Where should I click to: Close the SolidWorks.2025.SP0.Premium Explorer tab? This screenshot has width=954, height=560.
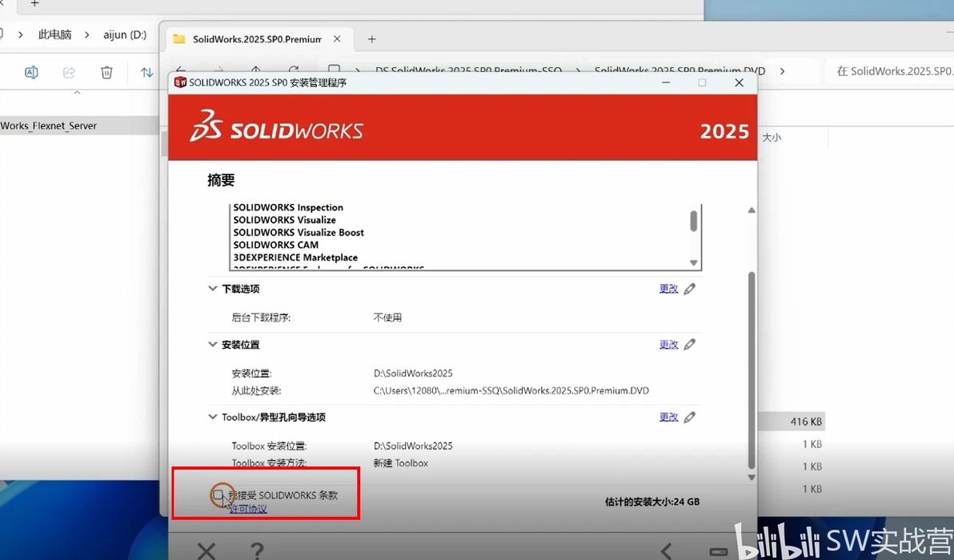[337, 39]
